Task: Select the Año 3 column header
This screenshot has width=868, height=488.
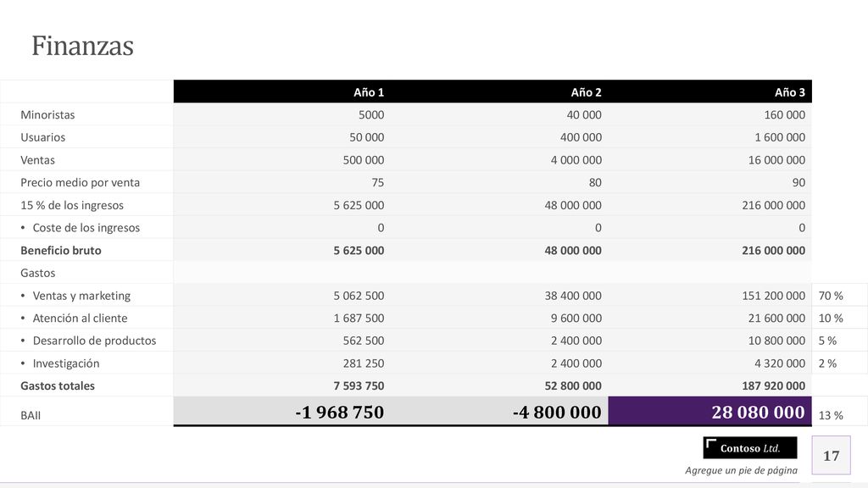Action: [x=790, y=92]
